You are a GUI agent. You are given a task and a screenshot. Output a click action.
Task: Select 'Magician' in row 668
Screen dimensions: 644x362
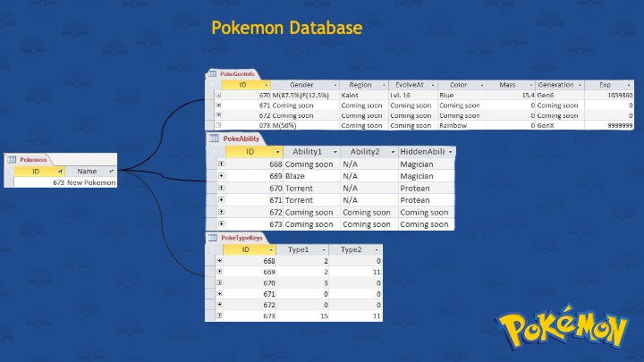(427, 164)
